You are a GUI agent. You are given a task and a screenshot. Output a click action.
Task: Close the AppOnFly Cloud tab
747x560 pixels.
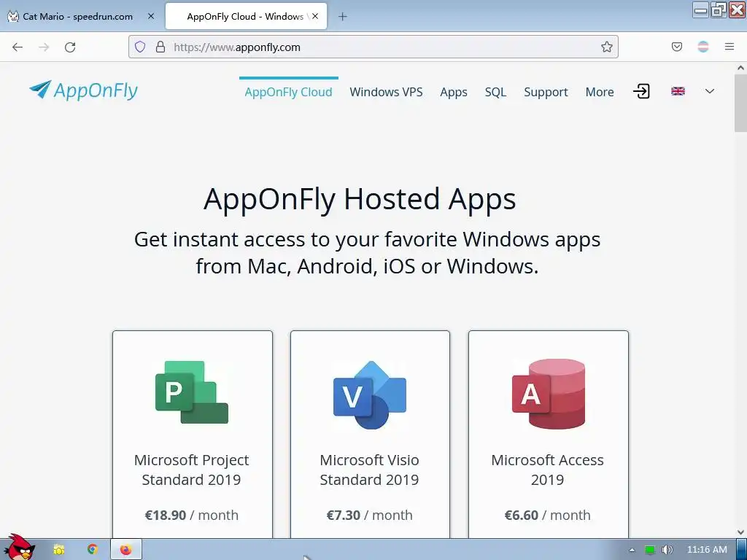click(315, 16)
